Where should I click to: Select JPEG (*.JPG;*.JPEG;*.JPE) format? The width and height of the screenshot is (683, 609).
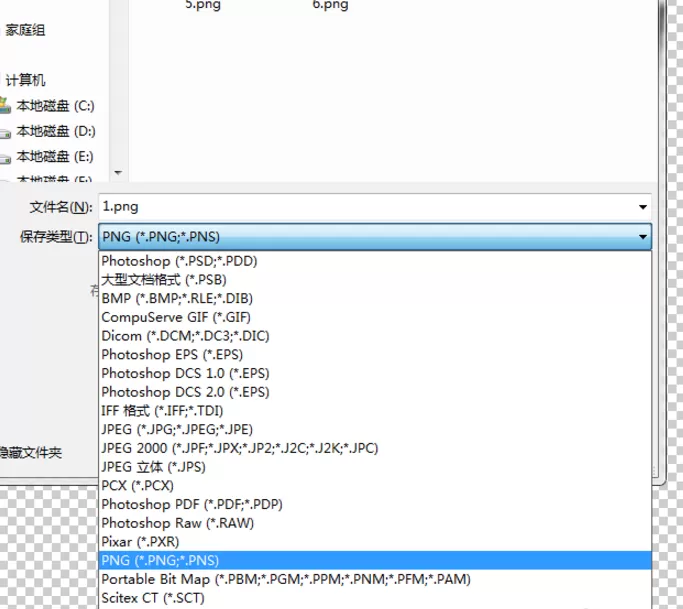tap(375, 430)
